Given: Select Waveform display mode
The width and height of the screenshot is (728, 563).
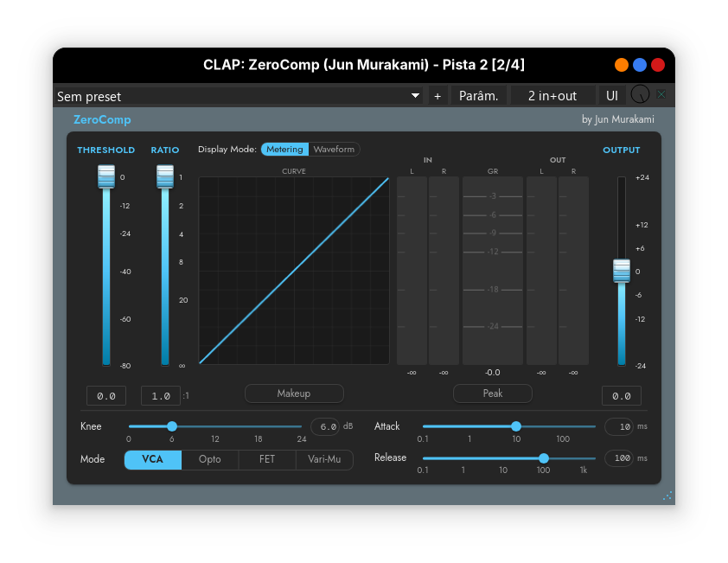Looking at the screenshot, I should [x=334, y=149].
